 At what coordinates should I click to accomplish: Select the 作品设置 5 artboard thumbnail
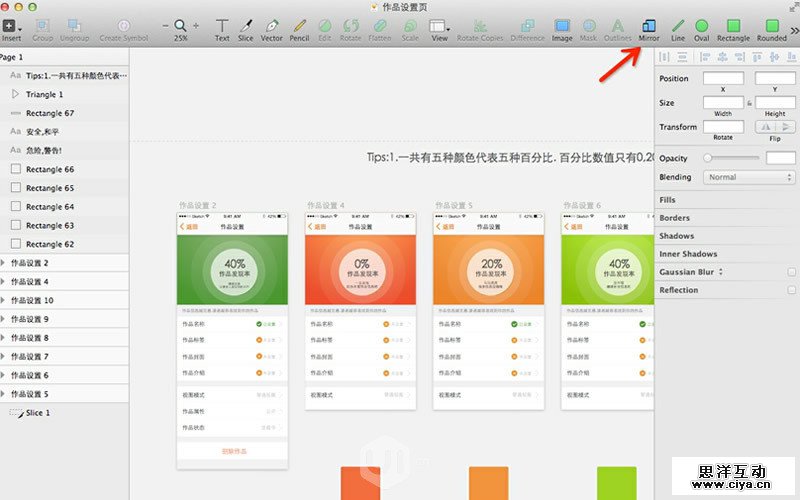coord(488,311)
